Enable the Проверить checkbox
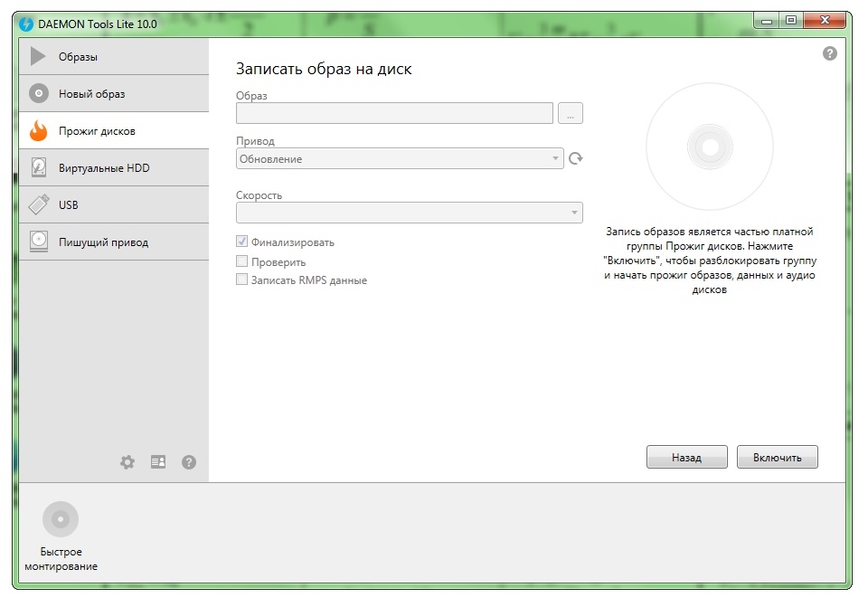 click(x=241, y=261)
